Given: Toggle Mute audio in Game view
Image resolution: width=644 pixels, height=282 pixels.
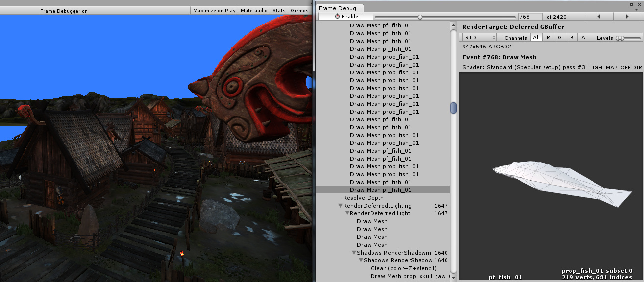Looking at the screenshot, I should 254,10.
